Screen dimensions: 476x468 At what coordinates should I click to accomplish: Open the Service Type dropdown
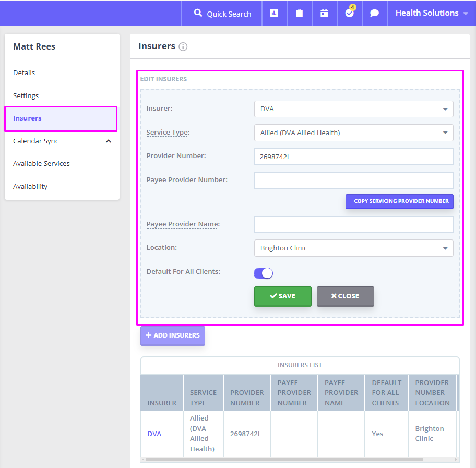click(x=353, y=133)
